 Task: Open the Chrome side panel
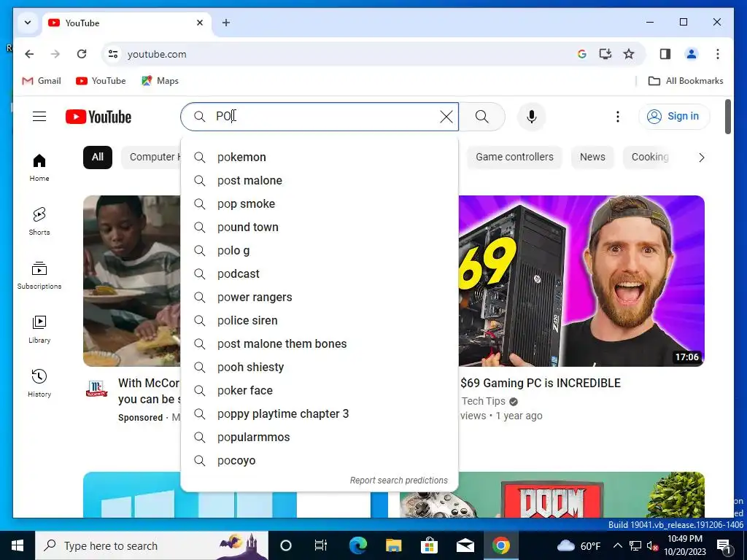click(665, 54)
